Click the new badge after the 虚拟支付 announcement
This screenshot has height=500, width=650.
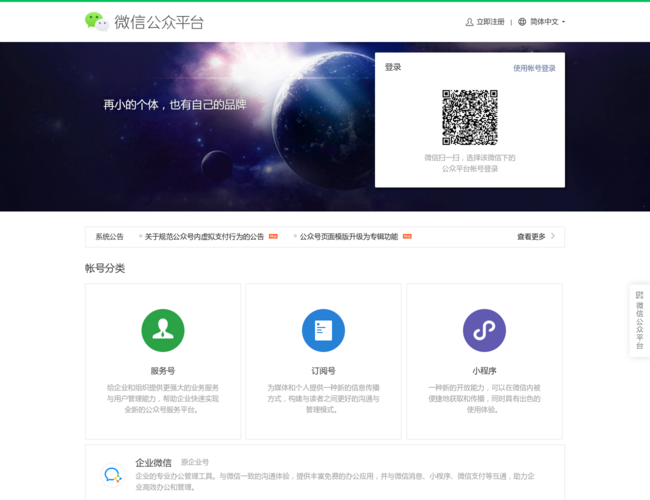pyautogui.click(x=273, y=236)
